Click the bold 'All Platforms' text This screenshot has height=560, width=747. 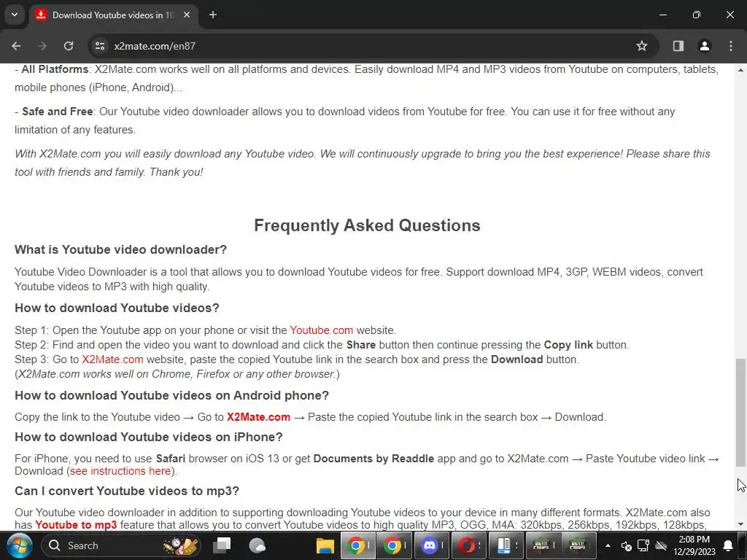pos(55,69)
